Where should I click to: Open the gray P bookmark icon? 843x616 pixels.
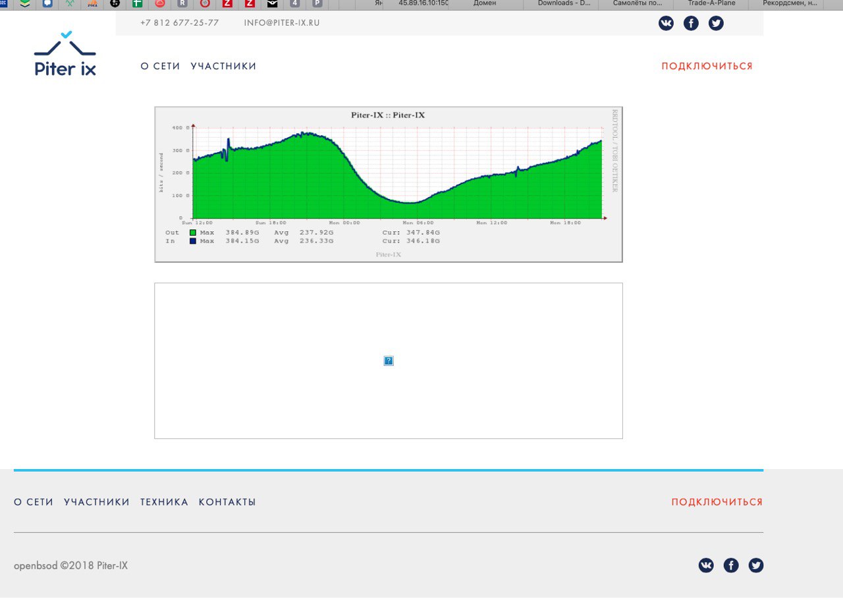317,3
